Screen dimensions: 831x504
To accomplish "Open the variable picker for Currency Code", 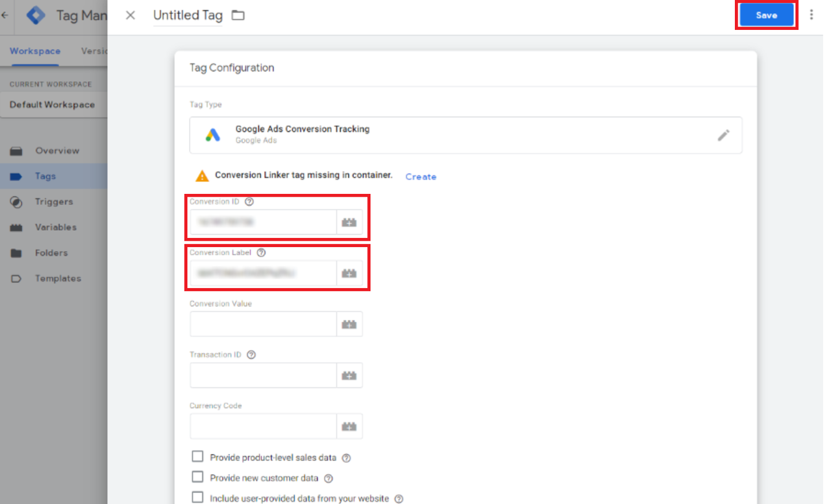I will [349, 427].
